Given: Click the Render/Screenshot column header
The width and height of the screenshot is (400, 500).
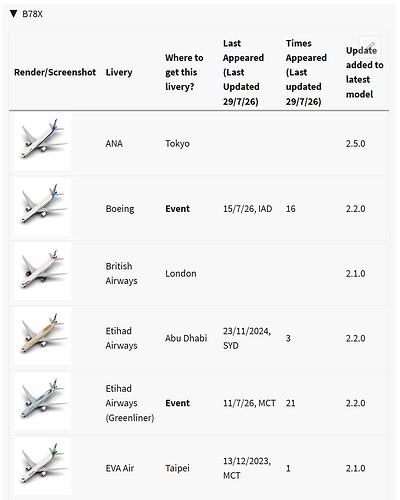Looking at the screenshot, I should click(55, 72).
